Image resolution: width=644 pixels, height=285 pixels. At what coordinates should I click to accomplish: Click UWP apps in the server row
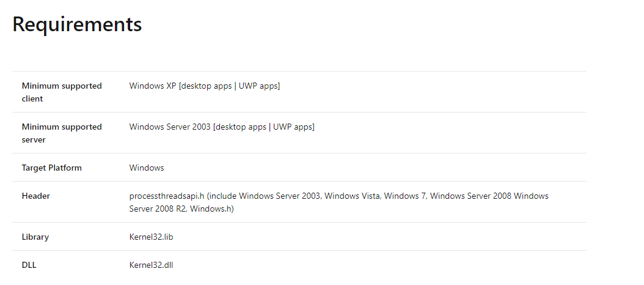click(x=293, y=127)
